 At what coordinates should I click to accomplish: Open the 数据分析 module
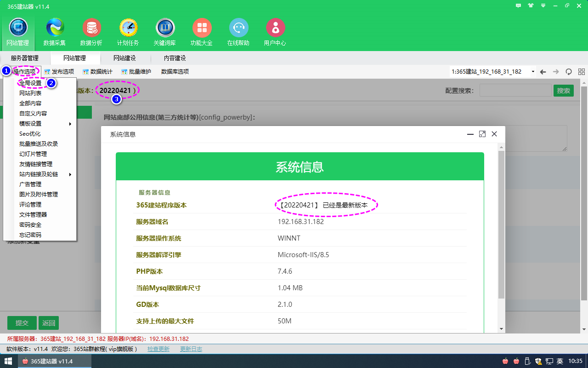[91, 32]
